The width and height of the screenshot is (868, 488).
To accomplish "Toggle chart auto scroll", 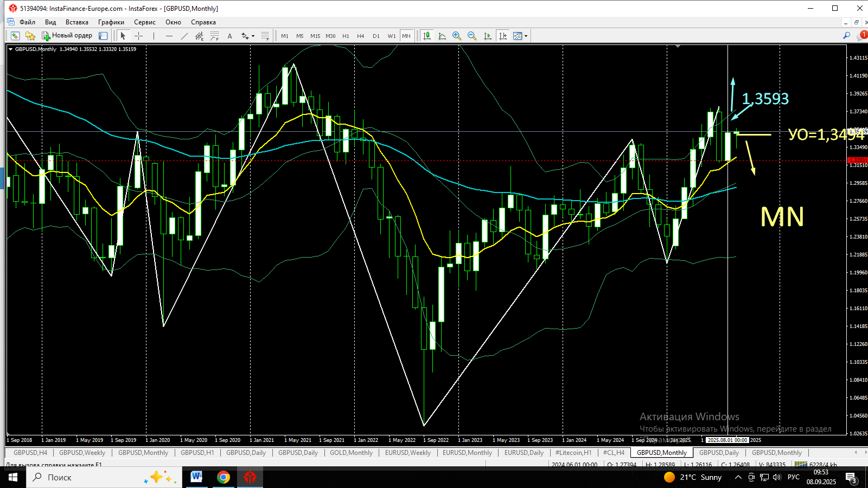I will pyautogui.click(x=487, y=36).
